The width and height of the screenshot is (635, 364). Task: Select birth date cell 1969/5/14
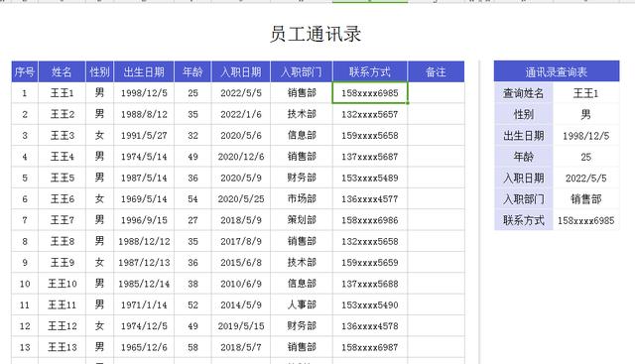144,198
